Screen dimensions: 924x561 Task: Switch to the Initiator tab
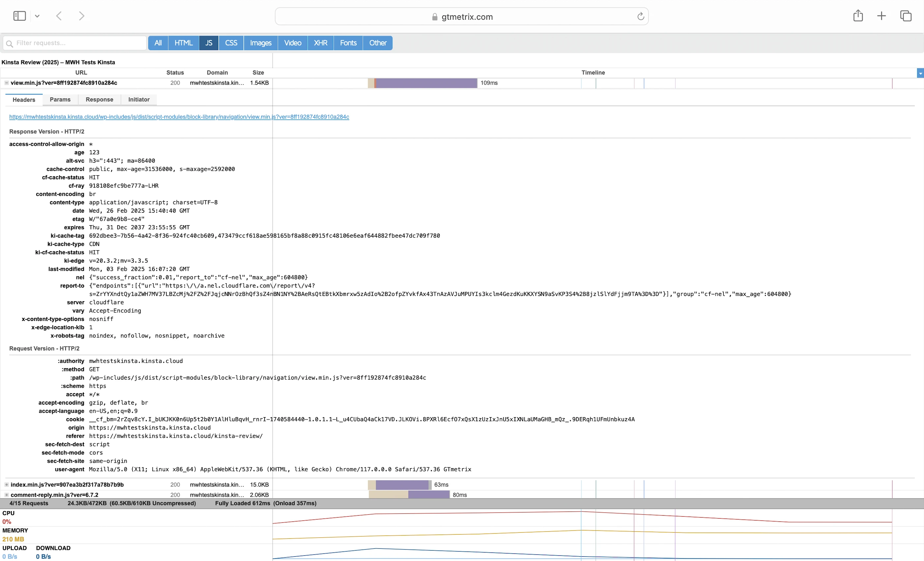(x=139, y=100)
